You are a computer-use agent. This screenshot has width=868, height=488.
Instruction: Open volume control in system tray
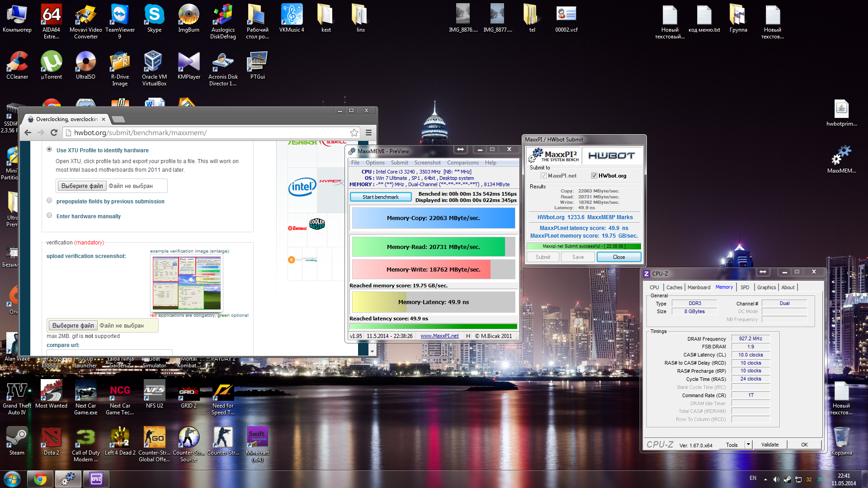click(776, 479)
